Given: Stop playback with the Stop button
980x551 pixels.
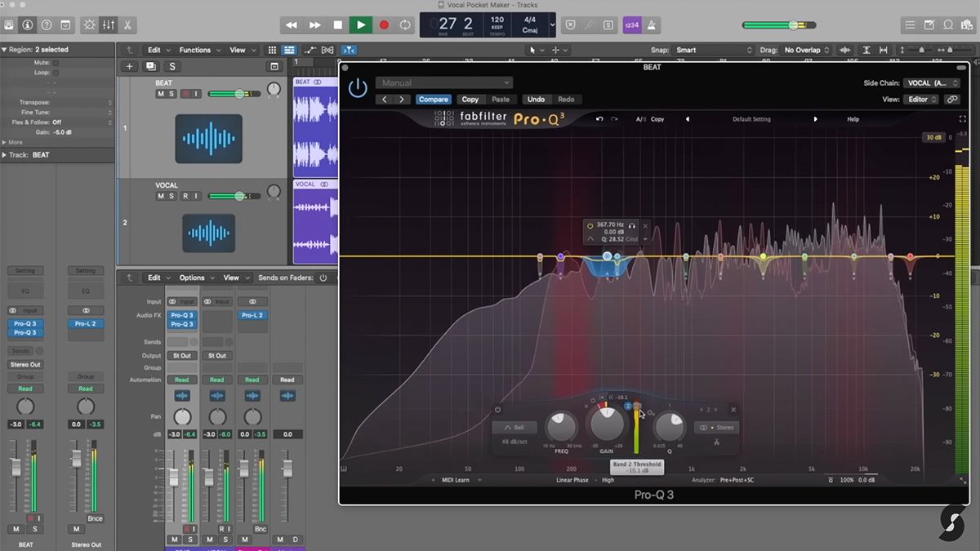Looking at the screenshot, I should pos(337,25).
